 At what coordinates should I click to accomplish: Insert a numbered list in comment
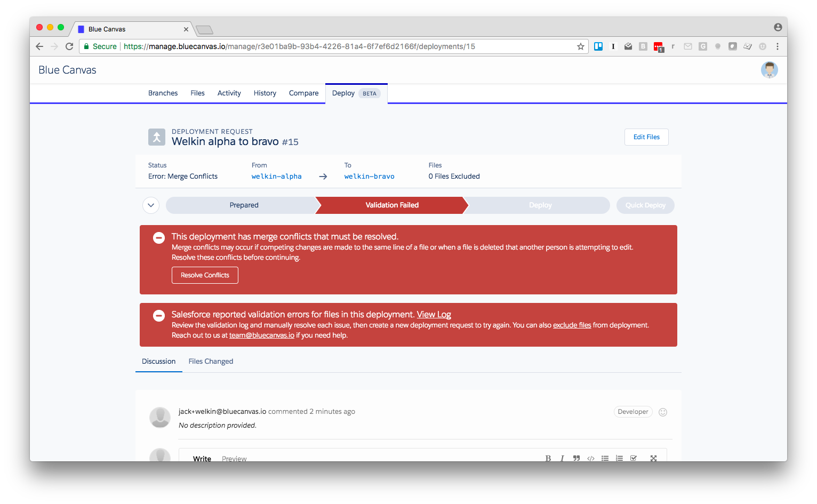(x=619, y=458)
